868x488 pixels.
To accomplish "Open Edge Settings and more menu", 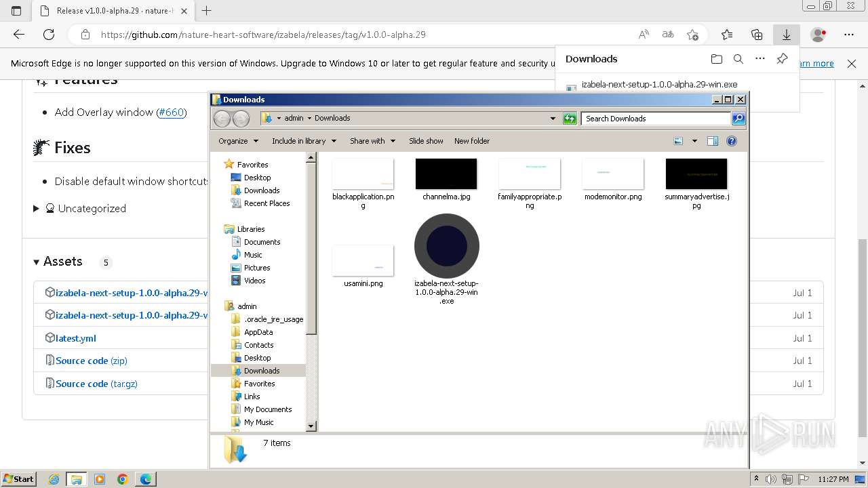I will (849, 35).
